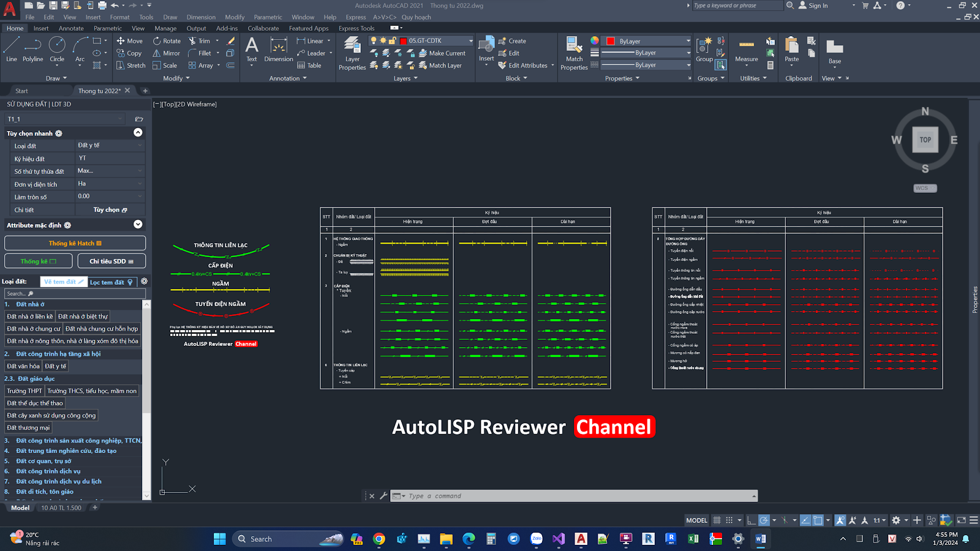Open the Số thứ tự thửa đất dropdown

coord(110,171)
